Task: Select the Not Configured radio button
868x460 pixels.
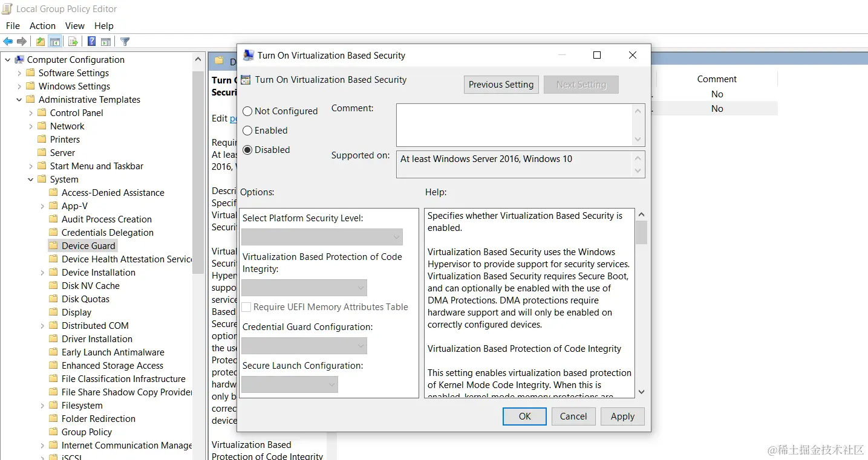Action: coord(247,111)
